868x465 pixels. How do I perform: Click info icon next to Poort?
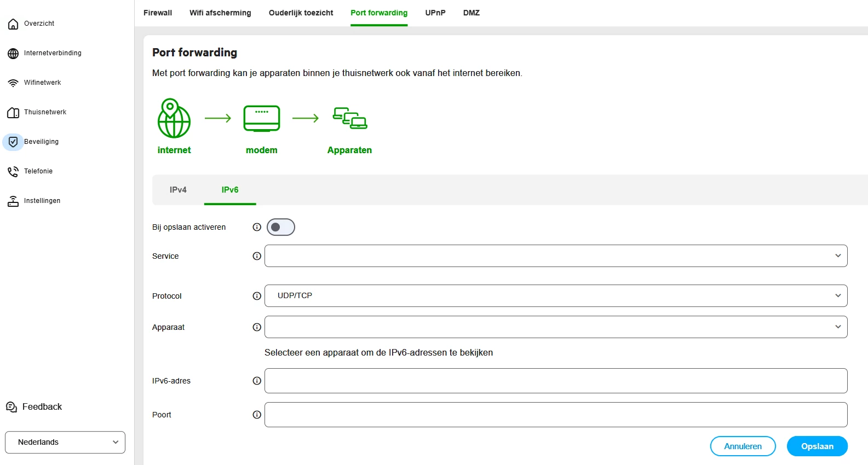[257, 415]
